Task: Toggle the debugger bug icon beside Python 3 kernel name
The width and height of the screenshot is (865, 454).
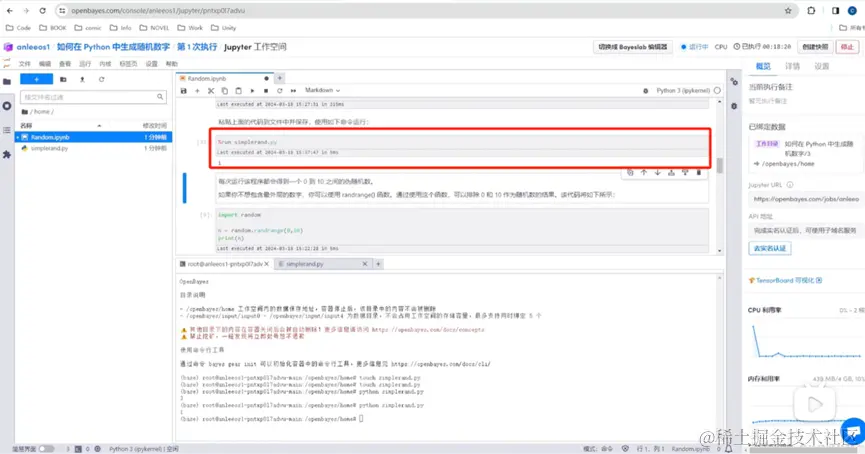Action: coord(645,90)
